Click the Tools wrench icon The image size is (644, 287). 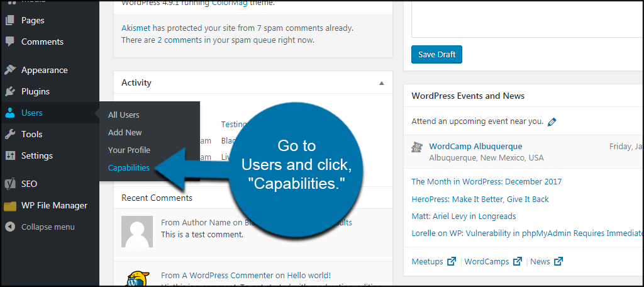[10, 134]
